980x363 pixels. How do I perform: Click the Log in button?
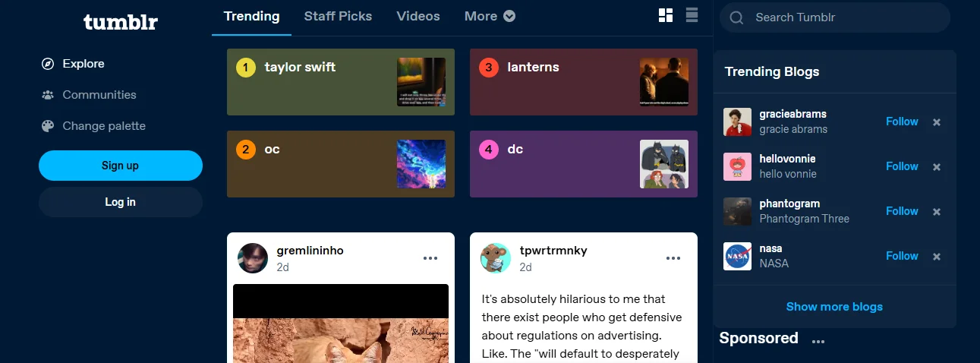121,202
